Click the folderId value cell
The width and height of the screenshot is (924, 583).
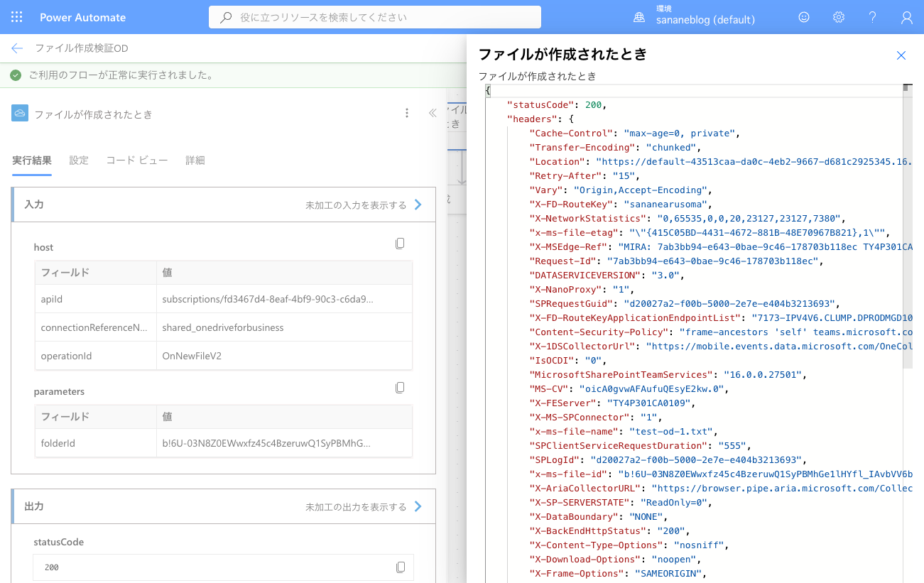point(284,443)
